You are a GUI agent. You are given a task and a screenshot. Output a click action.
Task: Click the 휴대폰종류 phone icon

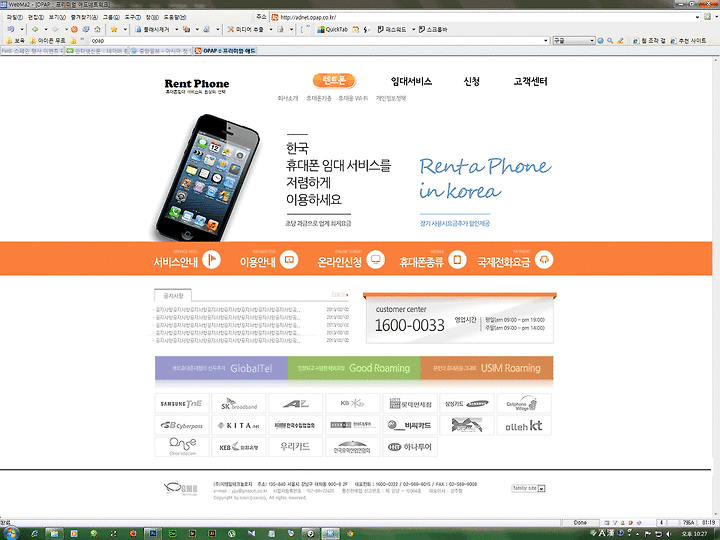(457, 259)
